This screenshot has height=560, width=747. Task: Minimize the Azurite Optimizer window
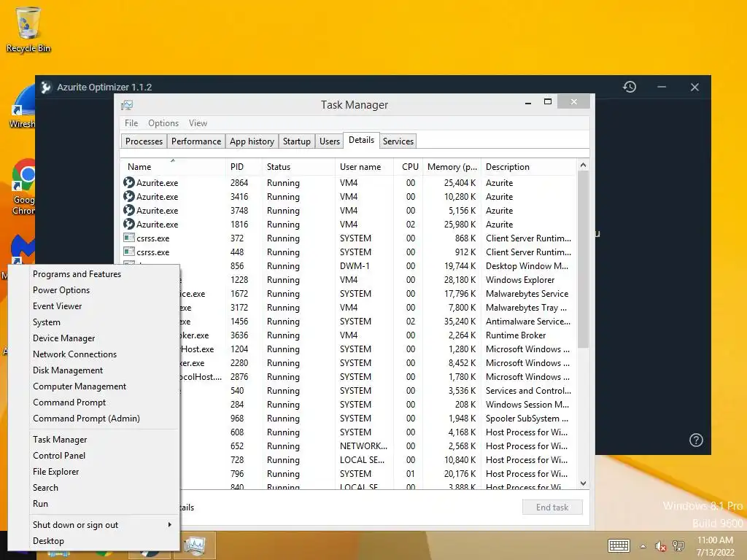click(662, 87)
